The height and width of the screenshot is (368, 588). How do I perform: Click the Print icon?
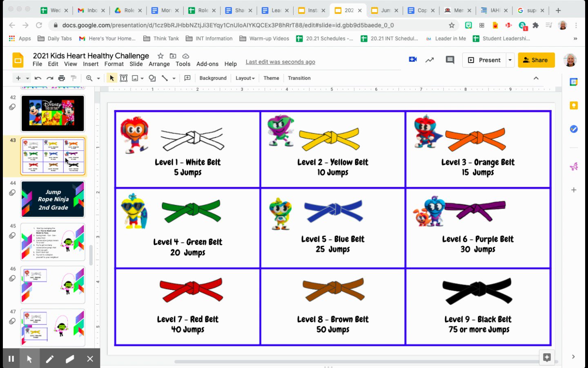coord(61,78)
